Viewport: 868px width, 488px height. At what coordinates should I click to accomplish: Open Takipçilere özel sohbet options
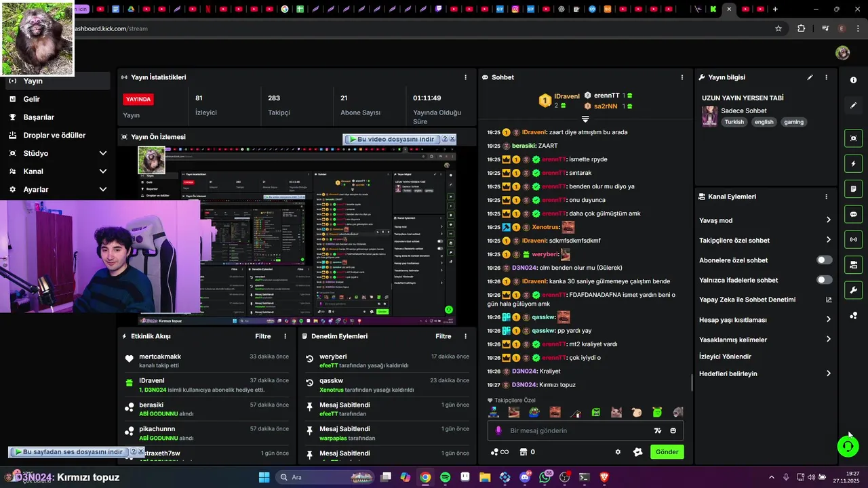(765, 240)
